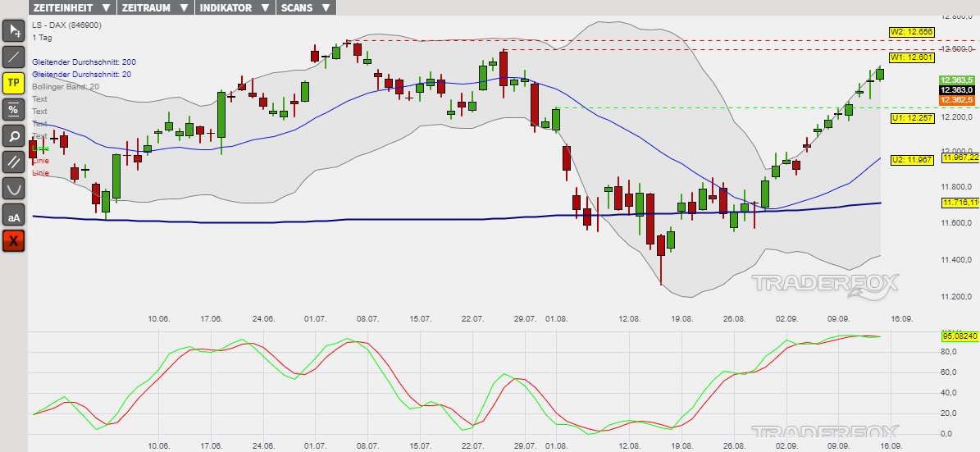
Task: Click the 11.967,22 moving average value
Action: tap(960, 158)
